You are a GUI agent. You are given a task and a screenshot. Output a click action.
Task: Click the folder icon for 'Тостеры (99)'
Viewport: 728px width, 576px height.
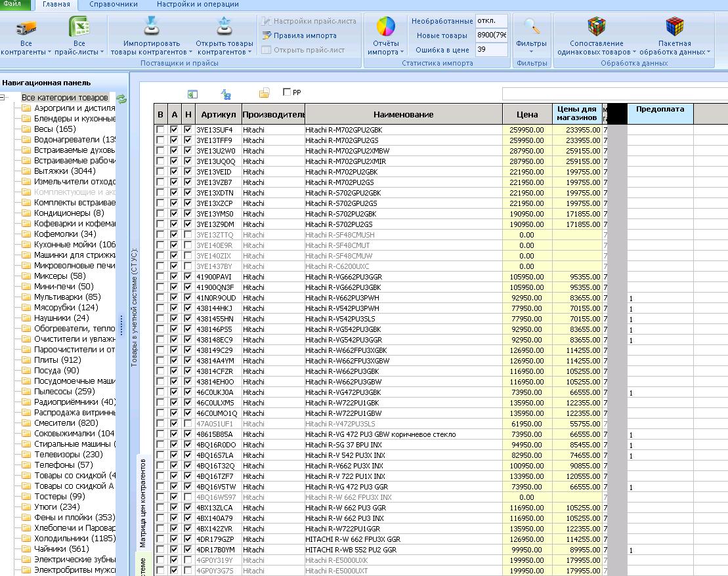coord(26,497)
